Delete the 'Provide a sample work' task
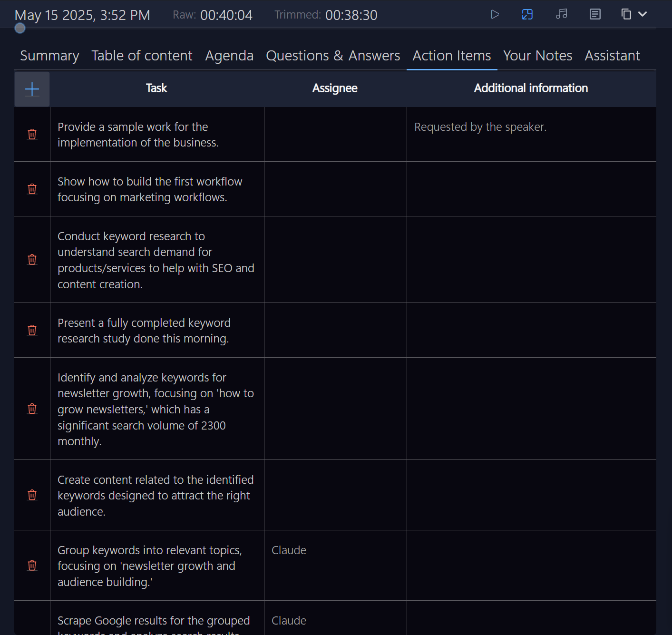This screenshot has height=635, width=672. coord(32,135)
